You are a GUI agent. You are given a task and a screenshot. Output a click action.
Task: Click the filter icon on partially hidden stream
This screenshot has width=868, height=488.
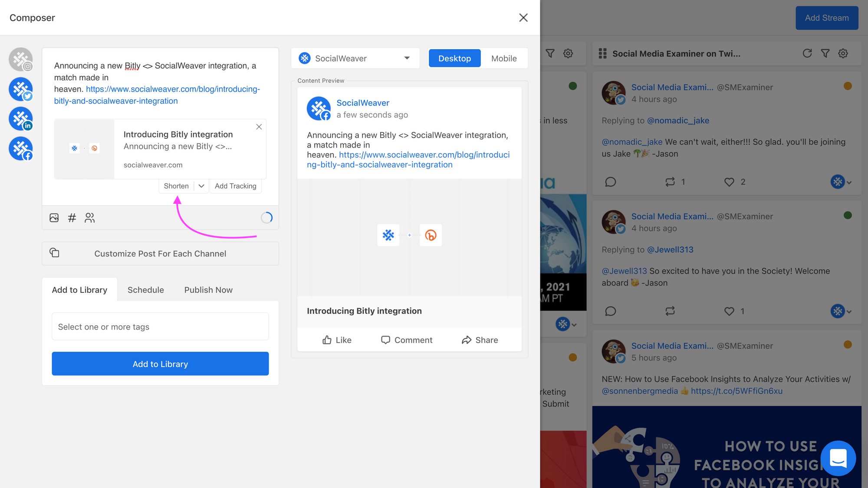coord(550,53)
